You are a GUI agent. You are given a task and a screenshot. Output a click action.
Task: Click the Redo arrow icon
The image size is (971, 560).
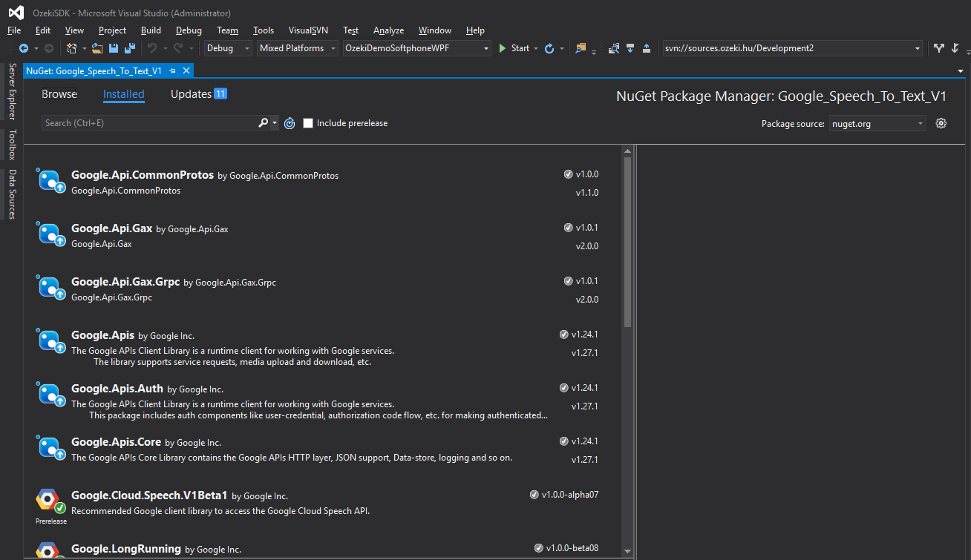178,48
